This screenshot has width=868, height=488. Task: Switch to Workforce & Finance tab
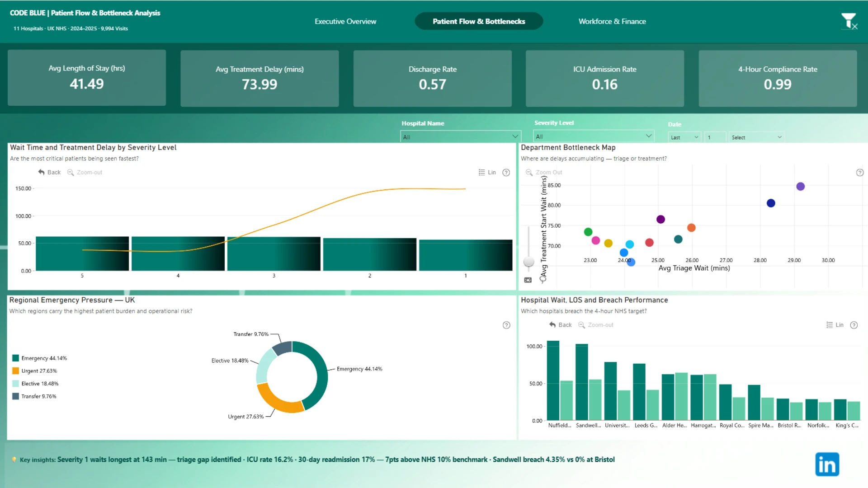click(x=612, y=21)
